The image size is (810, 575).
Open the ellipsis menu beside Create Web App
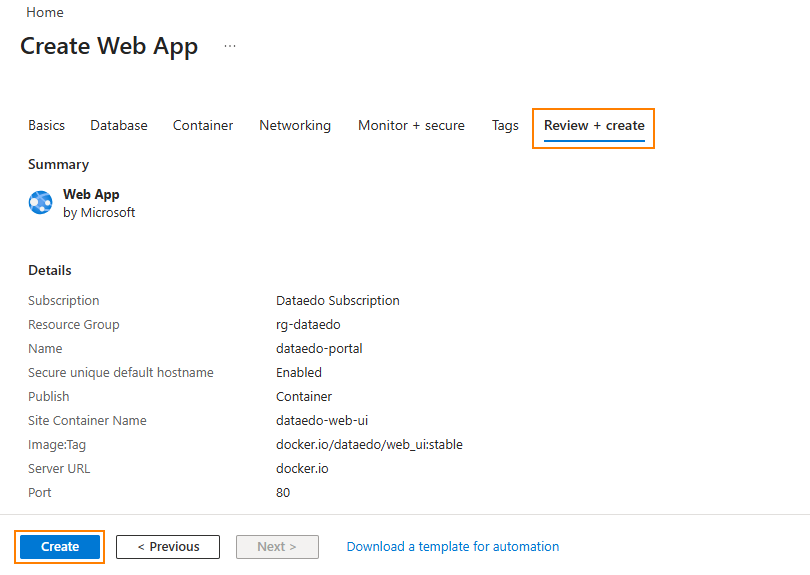[x=230, y=46]
